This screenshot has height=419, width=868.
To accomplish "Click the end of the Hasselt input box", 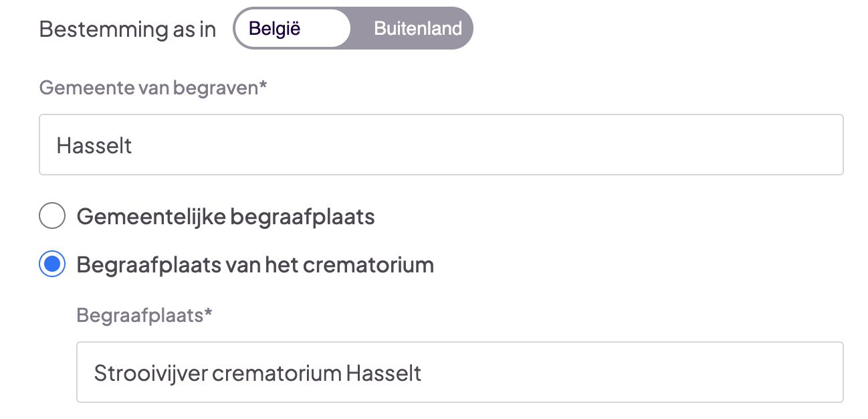I will [x=802, y=145].
